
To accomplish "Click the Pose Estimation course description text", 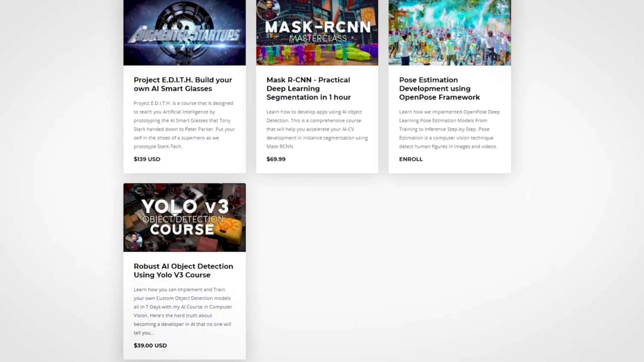I will pyautogui.click(x=449, y=129).
